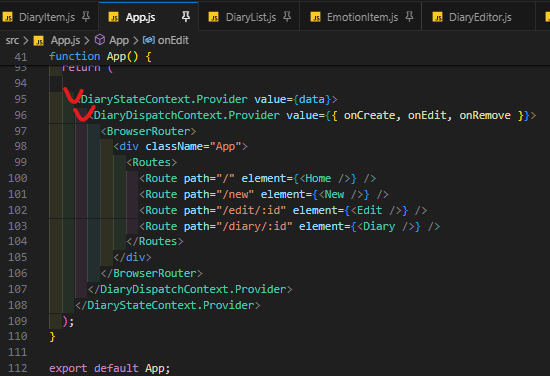The image size is (550, 376).
Task: Click the Route with path "/"
Action: click(x=258, y=178)
